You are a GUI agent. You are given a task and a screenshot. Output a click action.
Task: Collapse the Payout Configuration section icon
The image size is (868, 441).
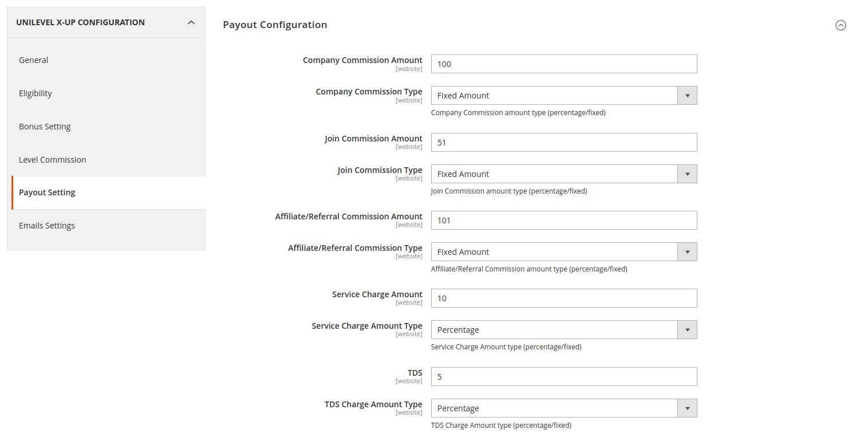tap(841, 25)
